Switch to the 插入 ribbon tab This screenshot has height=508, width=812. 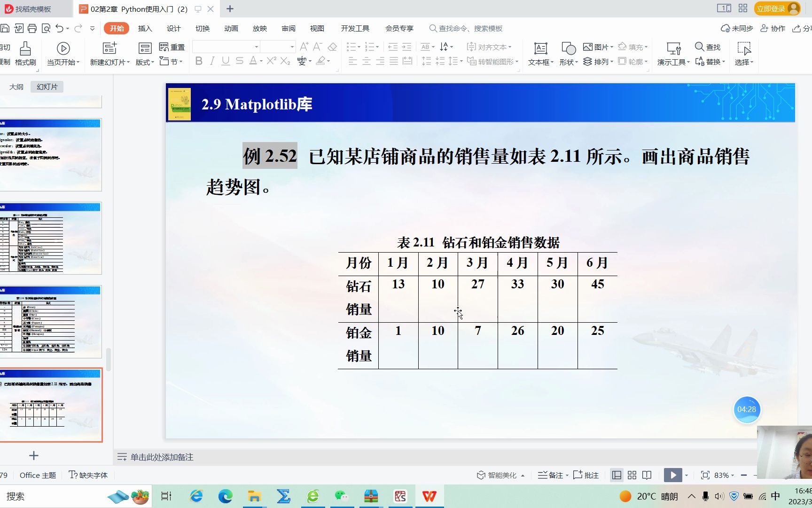tap(145, 28)
